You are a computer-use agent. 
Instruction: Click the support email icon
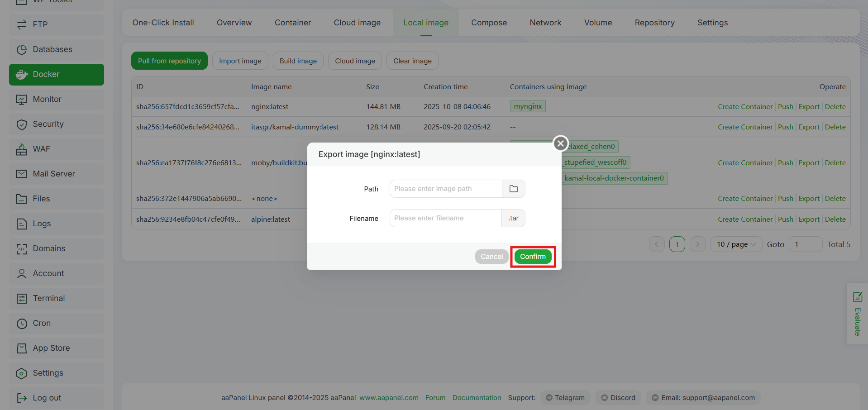click(x=655, y=398)
